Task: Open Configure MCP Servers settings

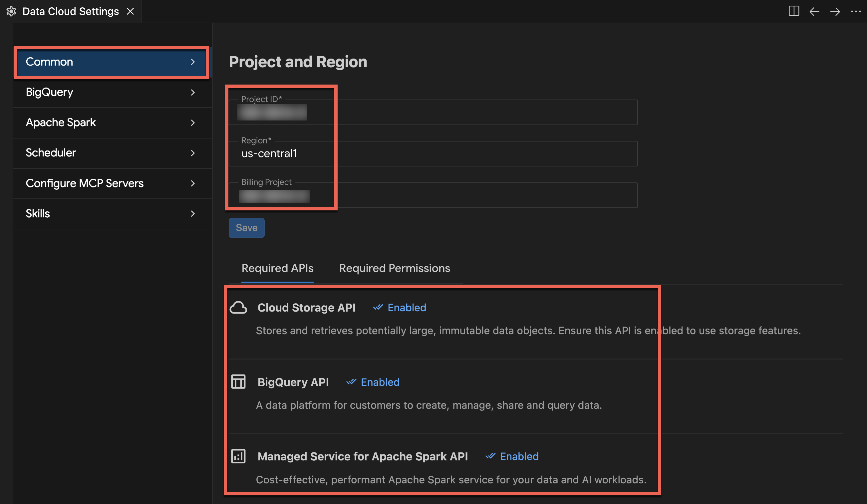Action: [112, 183]
